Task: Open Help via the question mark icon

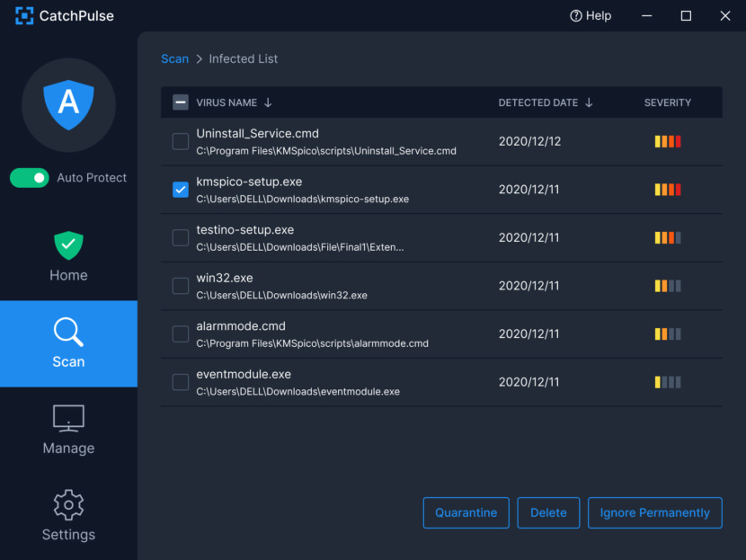Action: [575, 15]
